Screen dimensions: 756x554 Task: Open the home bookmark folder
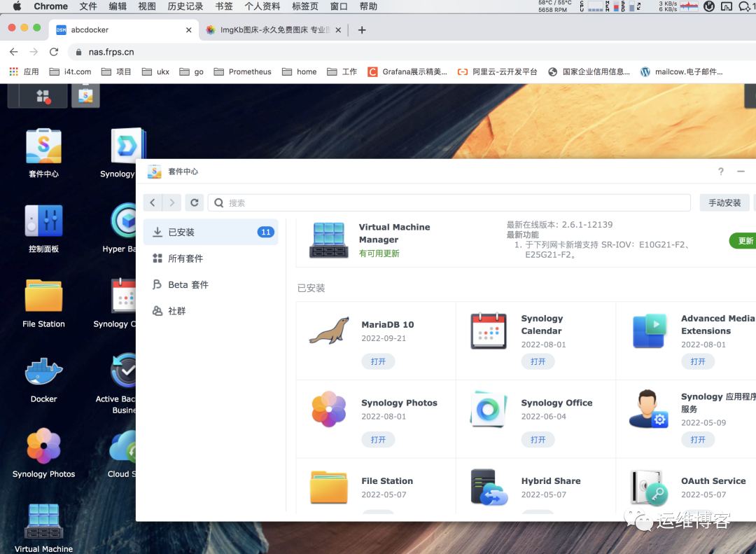tap(300, 71)
